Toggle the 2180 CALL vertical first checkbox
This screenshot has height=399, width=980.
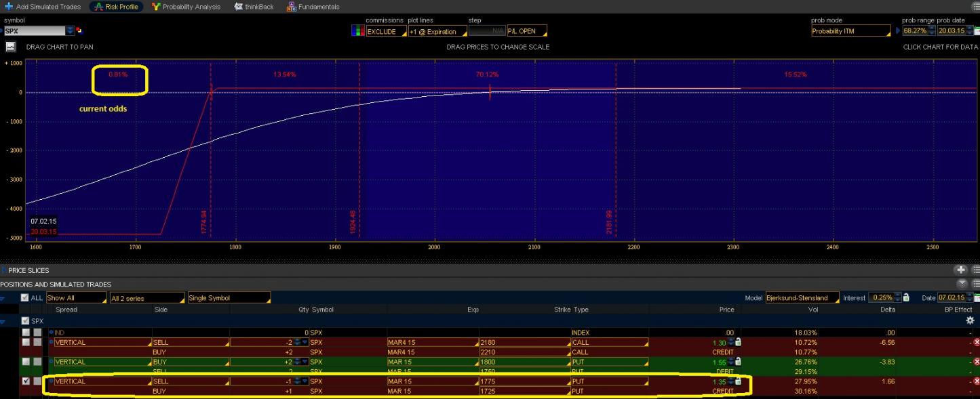click(26, 342)
